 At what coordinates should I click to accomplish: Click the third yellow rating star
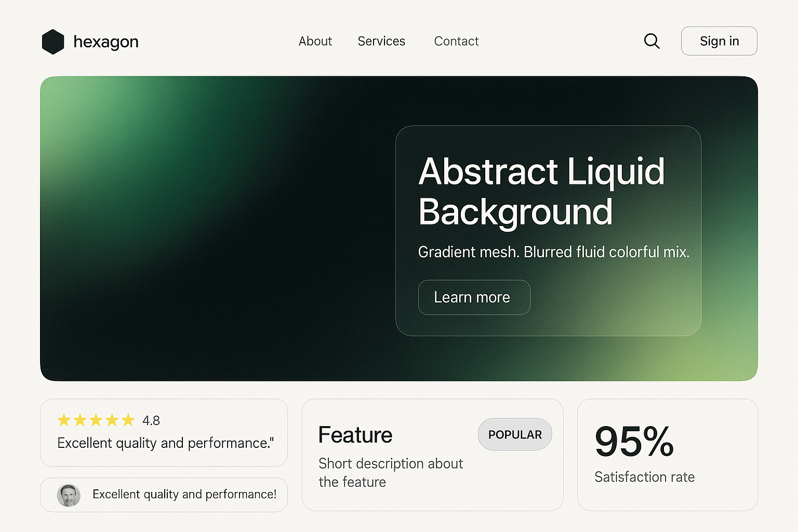point(96,420)
